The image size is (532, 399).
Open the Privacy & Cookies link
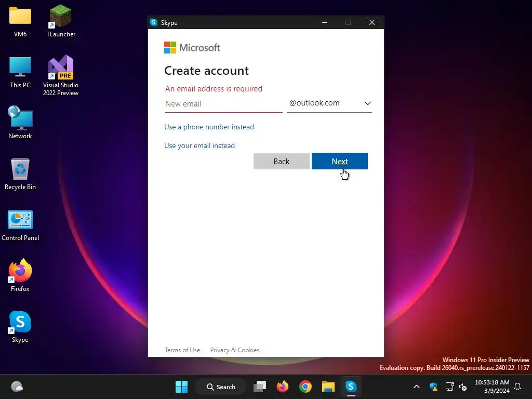click(235, 350)
